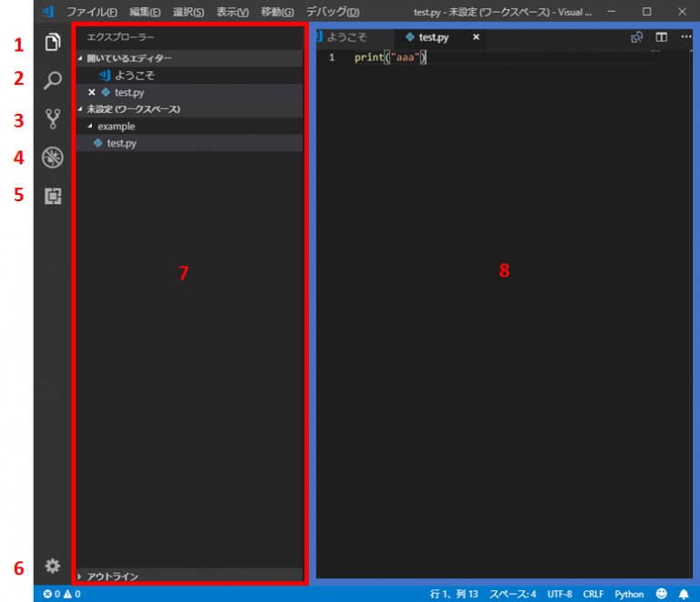Open the Manage gear icon
This screenshot has height=602, width=700.
[53, 566]
